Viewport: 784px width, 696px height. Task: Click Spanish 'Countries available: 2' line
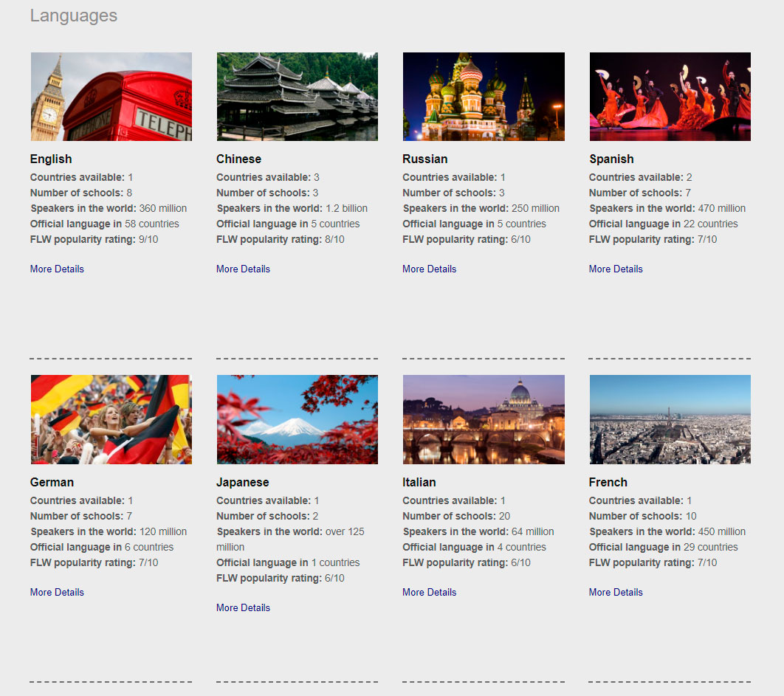click(x=641, y=177)
